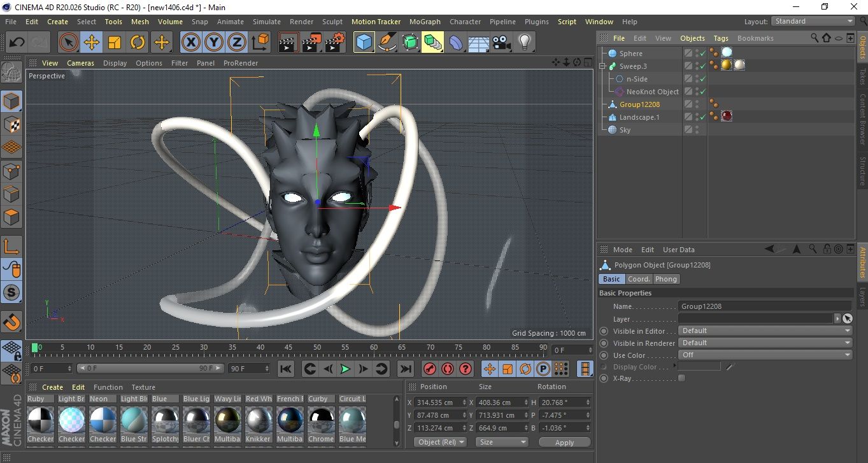The height and width of the screenshot is (463, 868).
Task: Open the Camera object icon
Action: 502,43
